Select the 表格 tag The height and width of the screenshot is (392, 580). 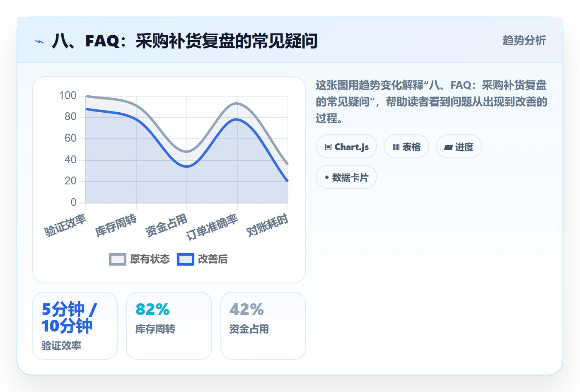tap(406, 147)
